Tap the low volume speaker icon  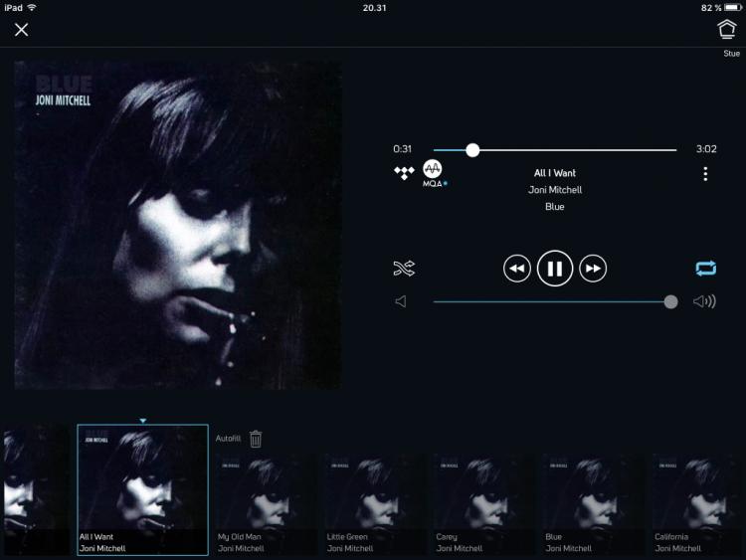coord(401,301)
